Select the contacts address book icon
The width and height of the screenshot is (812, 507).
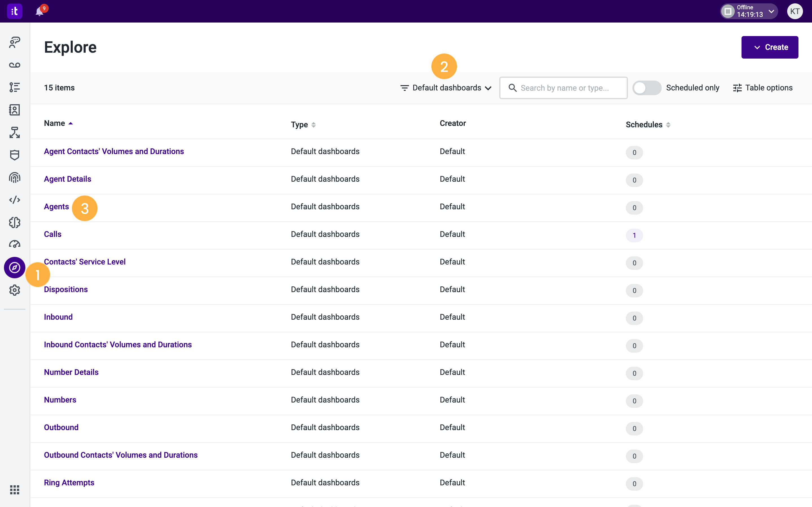point(14,110)
